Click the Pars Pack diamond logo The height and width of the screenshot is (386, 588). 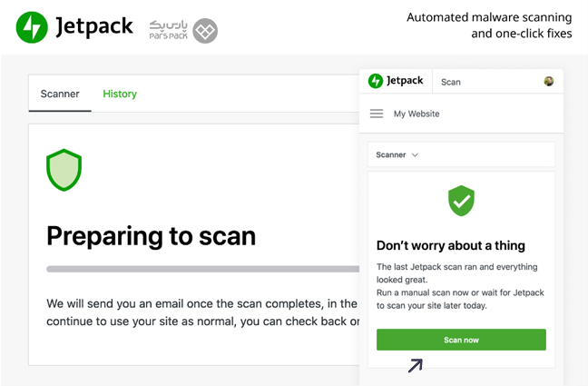(205, 31)
